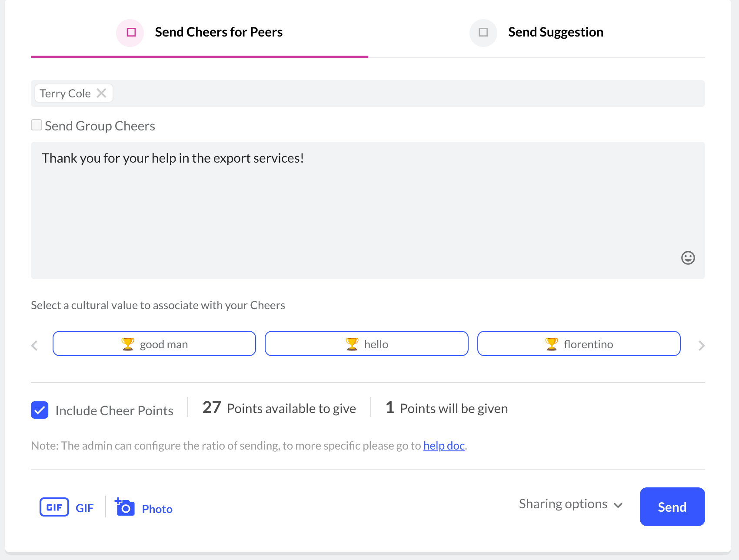Open the help doc link
This screenshot has width=739, height=560.
(444, 446)
